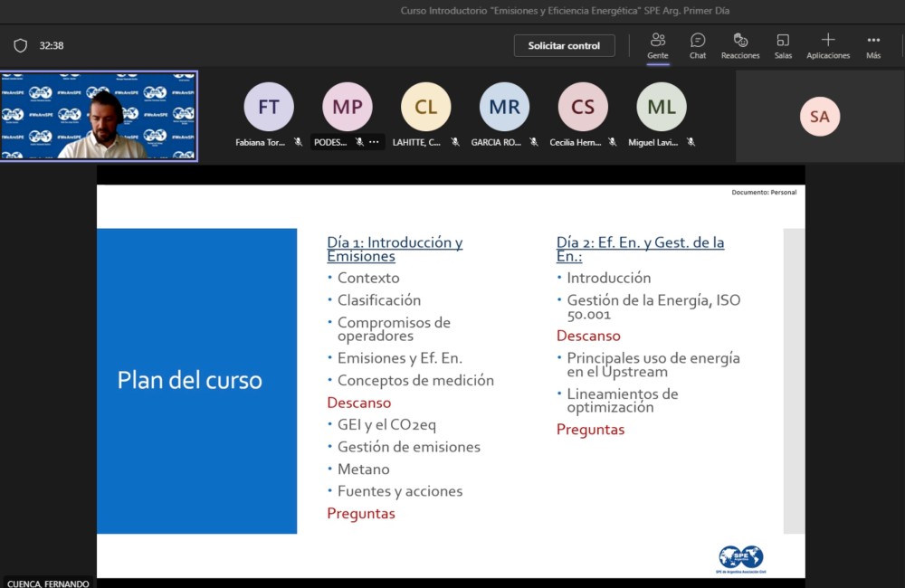Open the Reacciones menu
Screen dimensions: 905x588
(x=740, y=45)
